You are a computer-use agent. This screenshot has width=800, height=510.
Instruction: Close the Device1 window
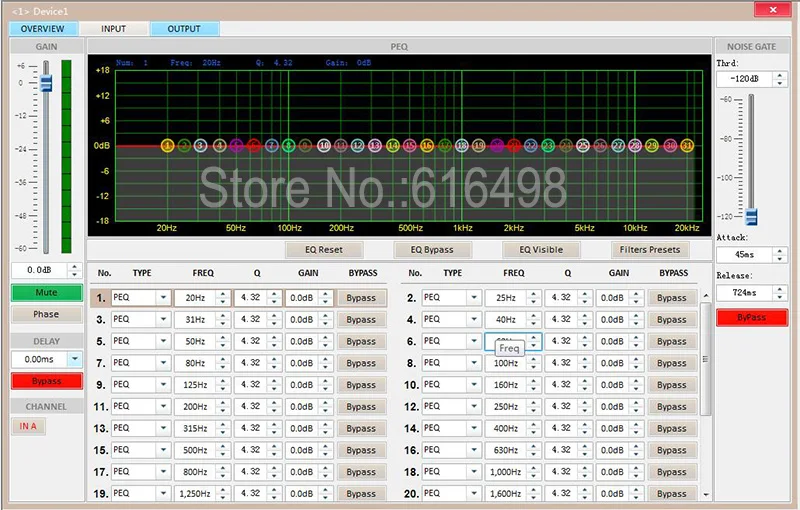772,10
